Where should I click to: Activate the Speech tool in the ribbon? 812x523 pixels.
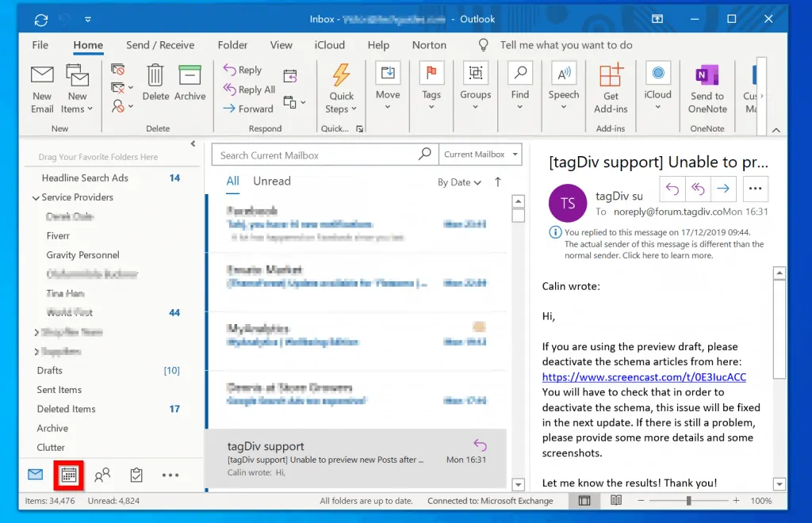point(563,87)
